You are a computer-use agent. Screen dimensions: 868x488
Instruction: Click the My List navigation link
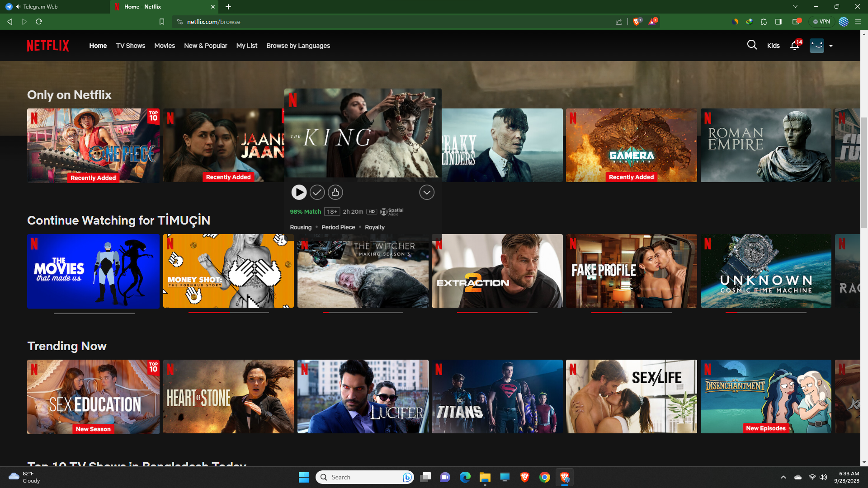pos(247,45)
